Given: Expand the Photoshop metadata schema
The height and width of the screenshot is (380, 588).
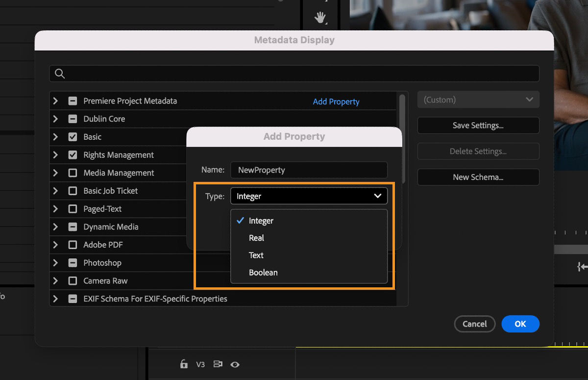Looking at the screenshot, I should [55, 262].
